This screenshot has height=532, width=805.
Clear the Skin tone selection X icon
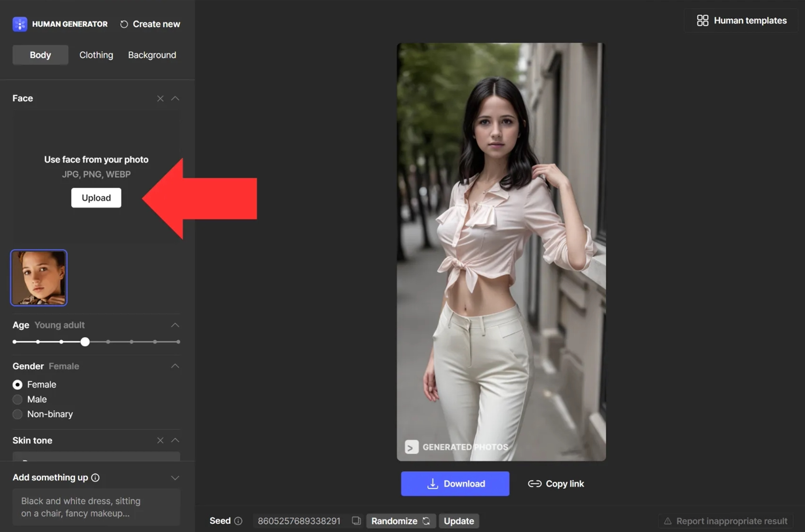160,440
